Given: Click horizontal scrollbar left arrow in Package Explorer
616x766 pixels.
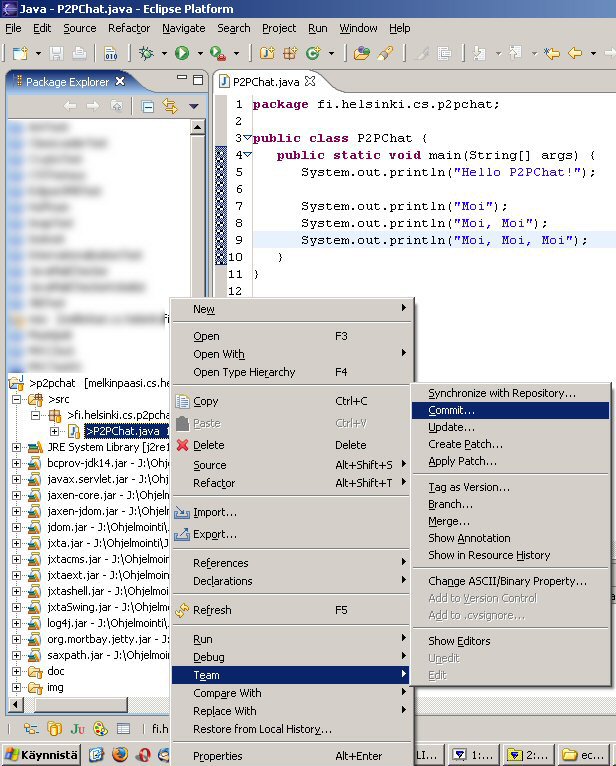Looking at the screenshot, I should tap(16, 704).
